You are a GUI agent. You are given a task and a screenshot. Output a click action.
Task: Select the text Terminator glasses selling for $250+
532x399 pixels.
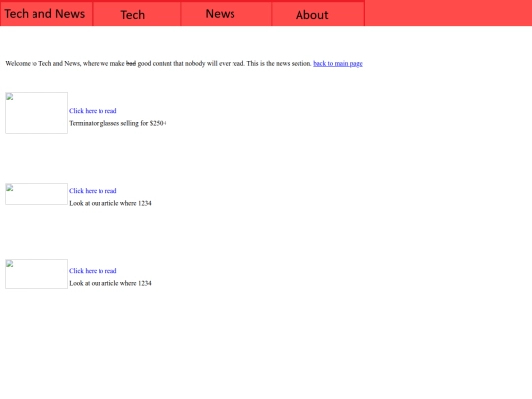click(118, 123)
